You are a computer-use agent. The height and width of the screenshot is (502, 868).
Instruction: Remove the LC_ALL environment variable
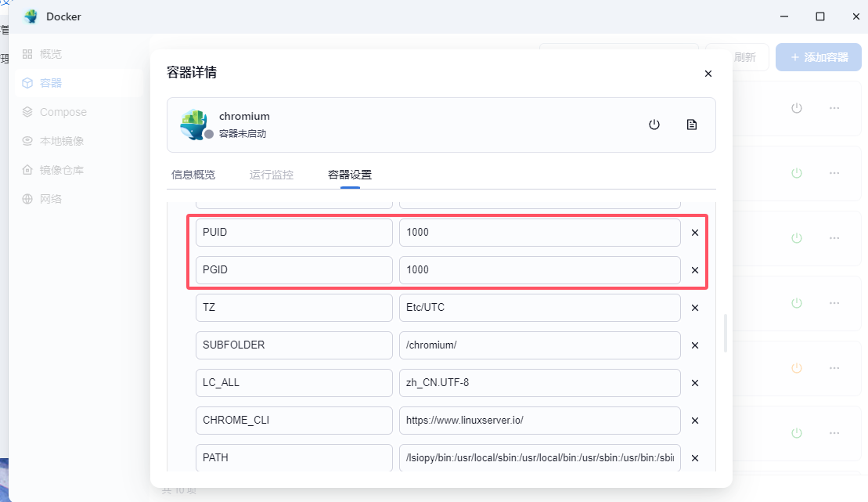694,383
